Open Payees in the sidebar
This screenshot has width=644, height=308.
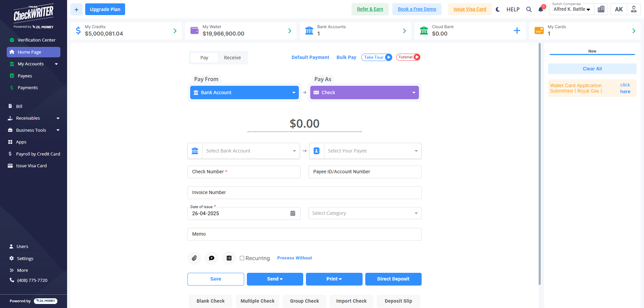point(25,76)
